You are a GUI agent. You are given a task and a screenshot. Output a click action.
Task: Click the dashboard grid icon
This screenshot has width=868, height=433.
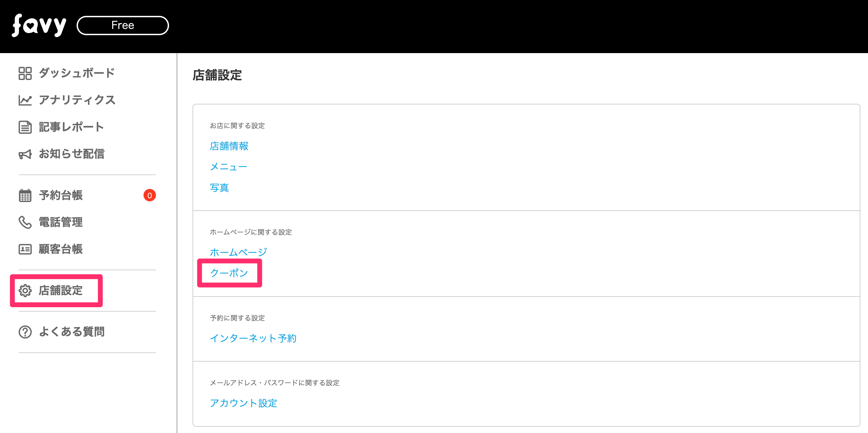click(25, 73)
